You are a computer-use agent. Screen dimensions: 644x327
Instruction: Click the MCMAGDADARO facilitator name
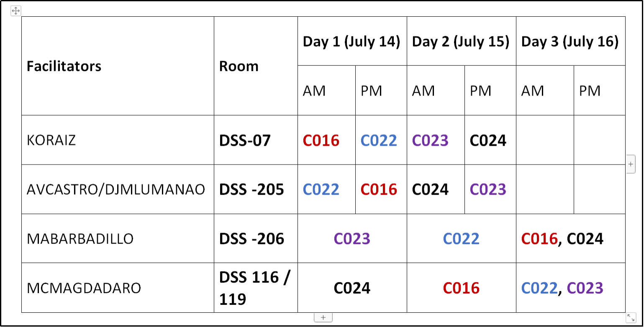84,288
